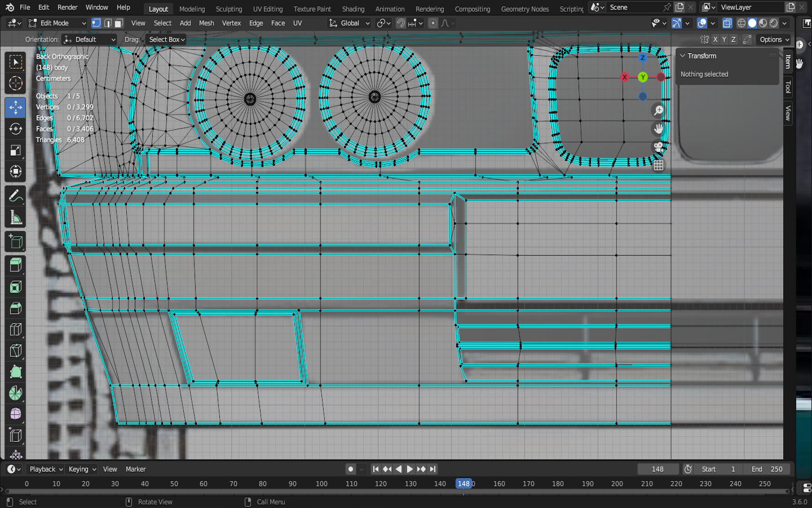Expand the Options dropdown
Viewport: 812px width, 508px height.
click(774, 40)
